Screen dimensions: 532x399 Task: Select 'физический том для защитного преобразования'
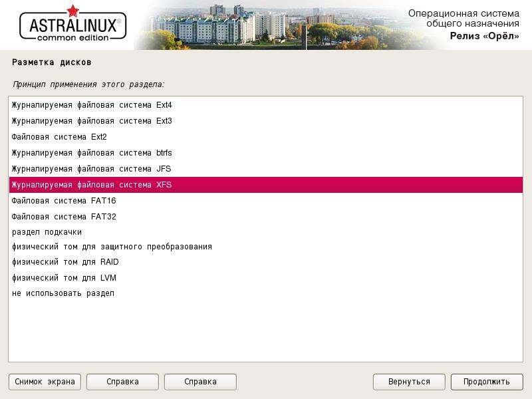(x=112, y=247)
